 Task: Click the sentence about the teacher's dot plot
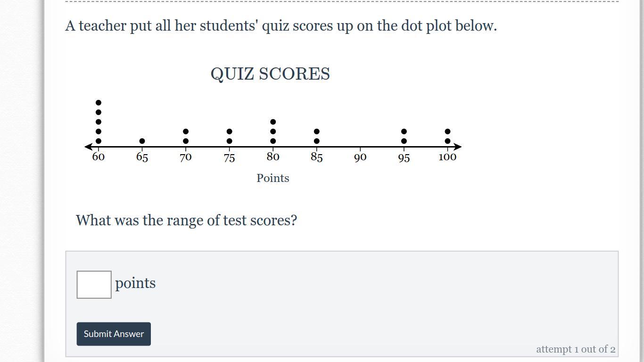click(x=281, y=26)
